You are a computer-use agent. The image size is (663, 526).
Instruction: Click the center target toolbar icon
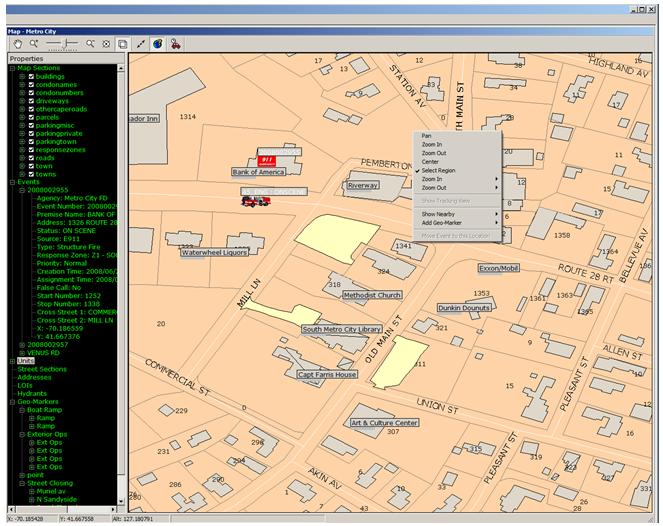coord(106,44)
